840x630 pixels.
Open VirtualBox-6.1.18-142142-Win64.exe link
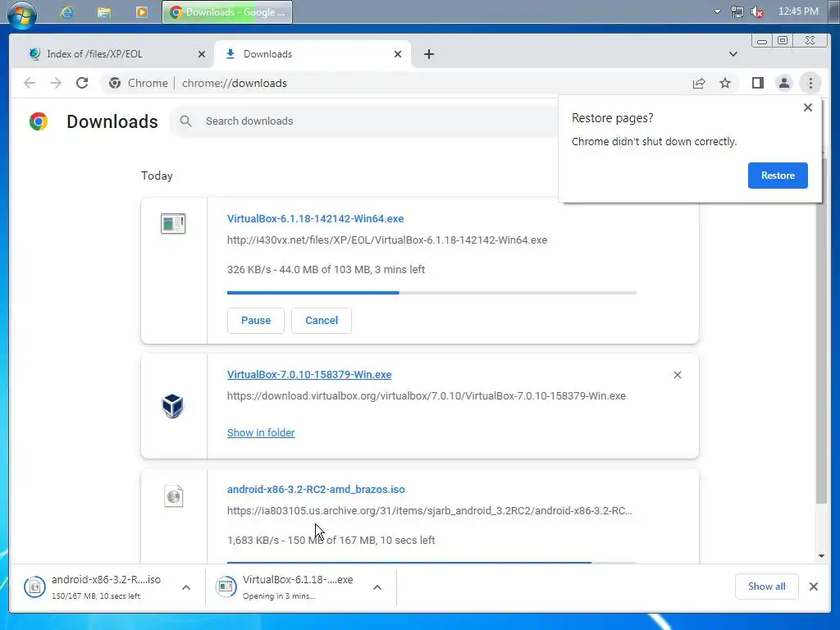click(316, 218)
